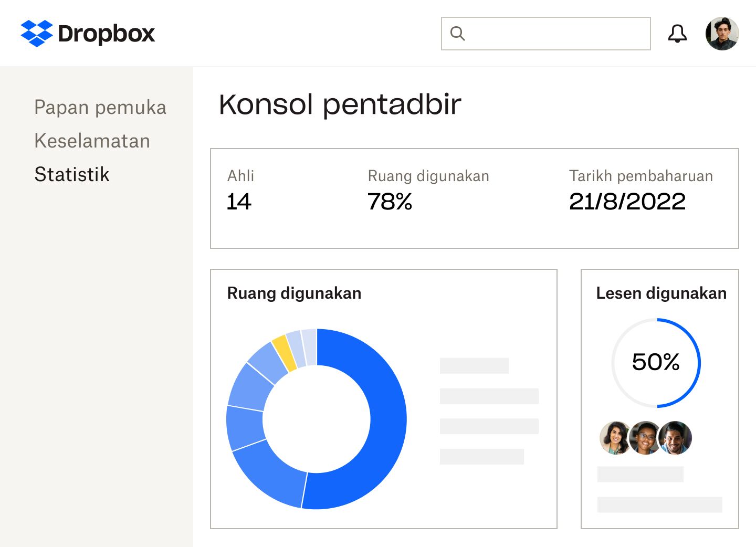Click the 50% license usage progress ring
The width and height of the screenshot is (756, 547).
(x=656, y=362)
